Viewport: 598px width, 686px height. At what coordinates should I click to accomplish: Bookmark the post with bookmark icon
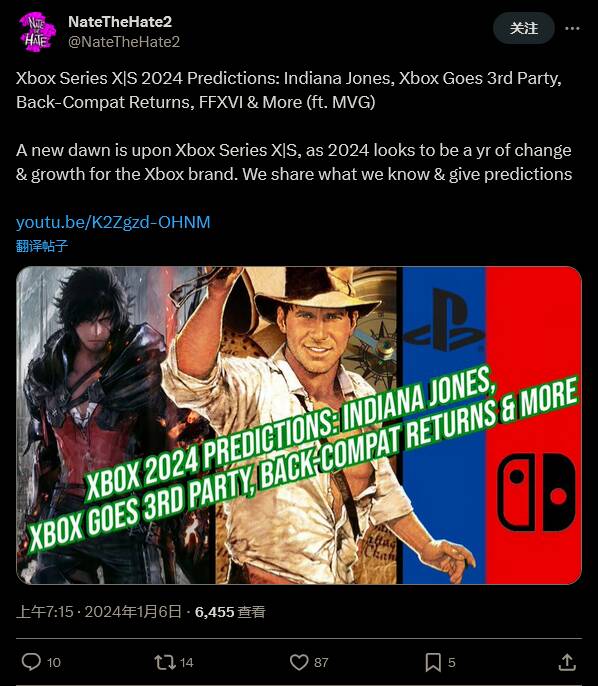coord(433,662)
